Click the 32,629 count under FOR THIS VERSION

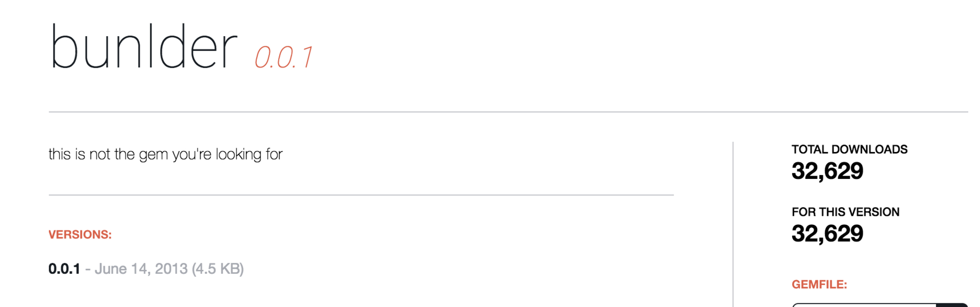(827, 234)
